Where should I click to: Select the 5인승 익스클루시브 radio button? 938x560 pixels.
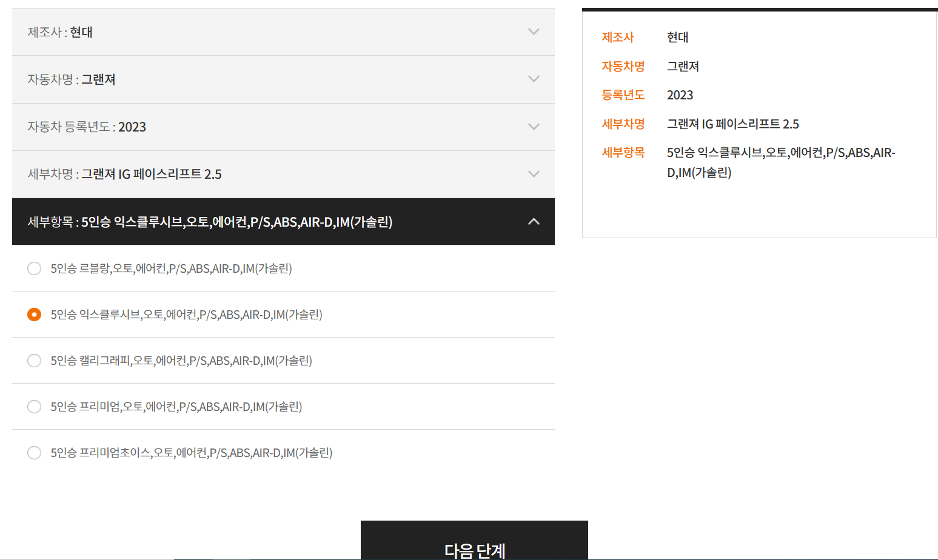(35, 315)
